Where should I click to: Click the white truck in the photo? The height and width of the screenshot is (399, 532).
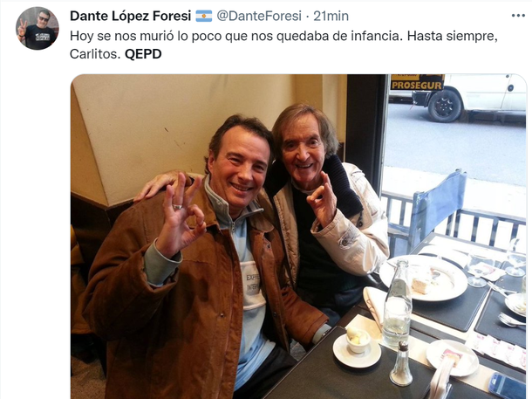point(470,98)
